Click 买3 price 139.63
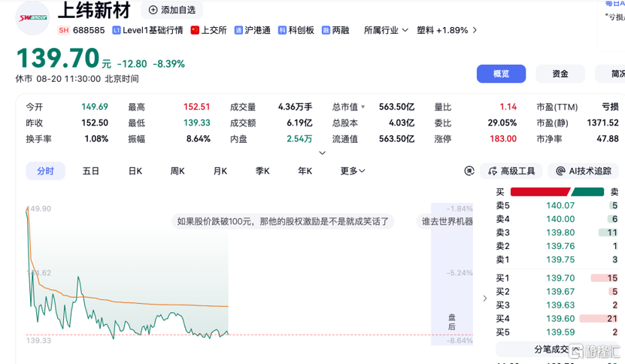This screenshot has width=625, height=364. [x=560, y=305]
